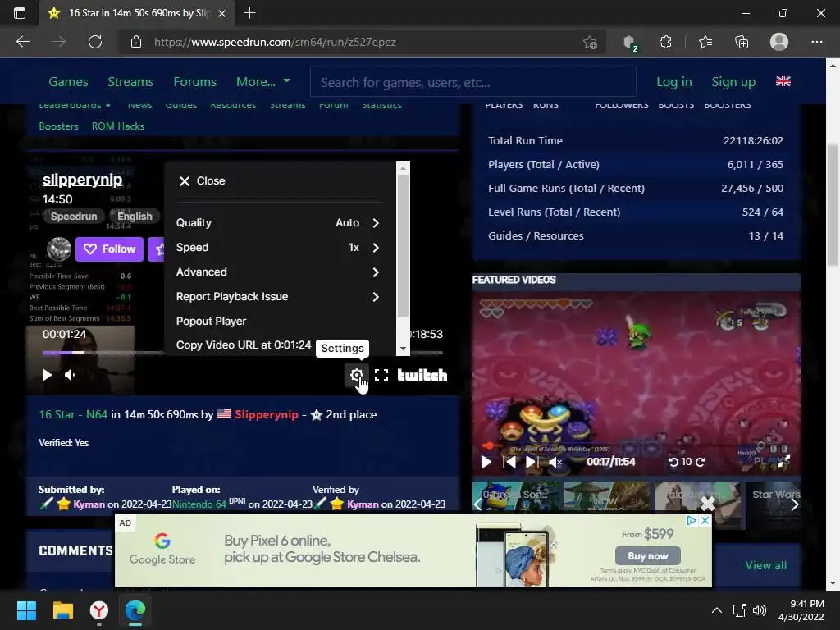Click the Twitch player settings gear icon

[356, 375]
